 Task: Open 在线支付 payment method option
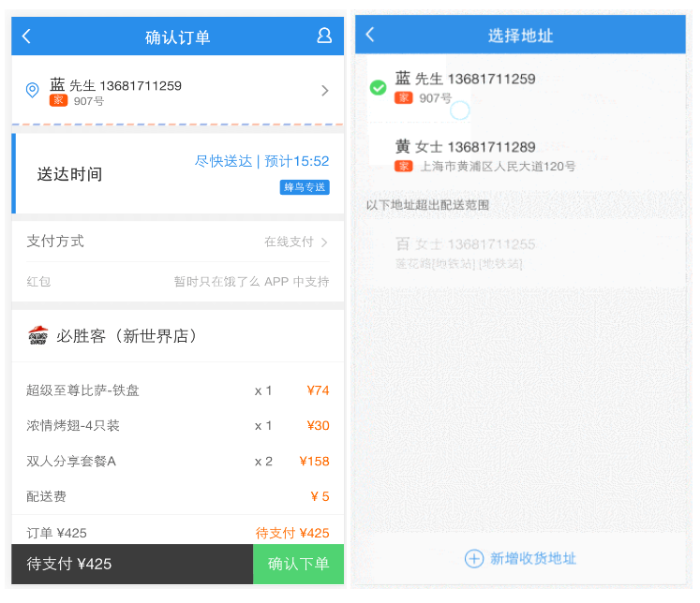coord(289,242)
